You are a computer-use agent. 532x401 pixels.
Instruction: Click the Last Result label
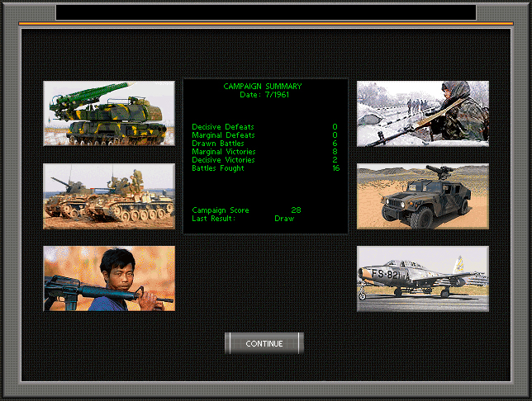213,219
